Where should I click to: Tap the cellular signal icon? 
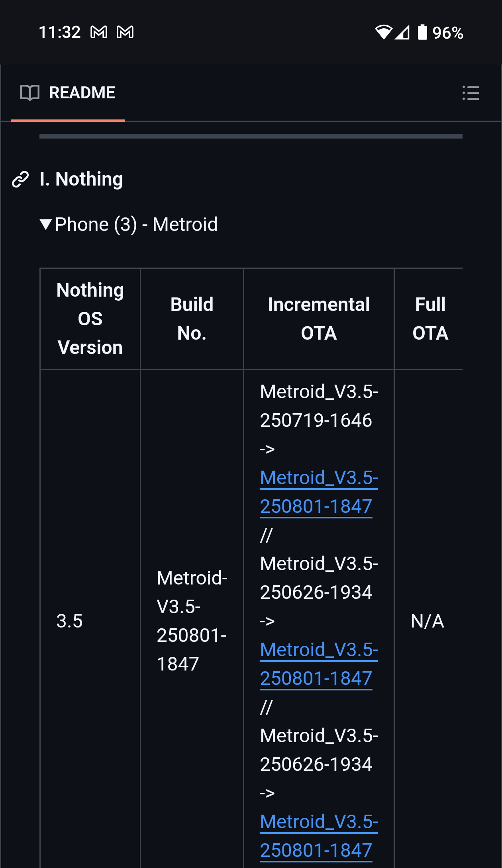pos(402,32)
